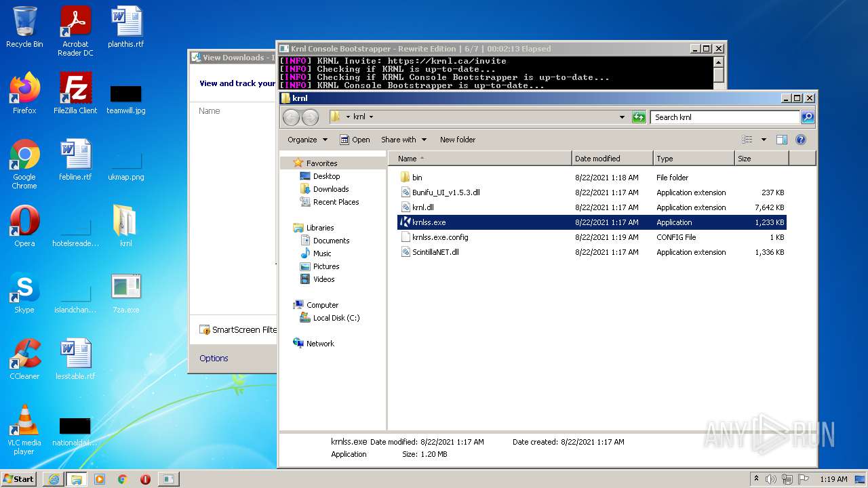Select ukmap.png on the desktop

click(126, 167)
